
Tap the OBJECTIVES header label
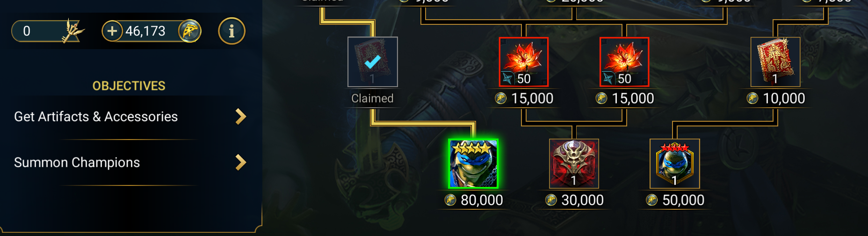click(x=129, y=86)
